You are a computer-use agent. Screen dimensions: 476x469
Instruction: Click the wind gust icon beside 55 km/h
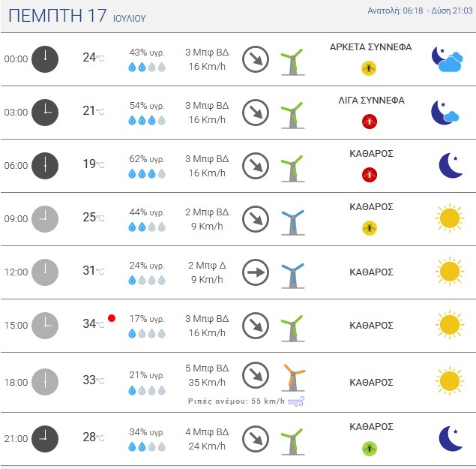[296, 401]
